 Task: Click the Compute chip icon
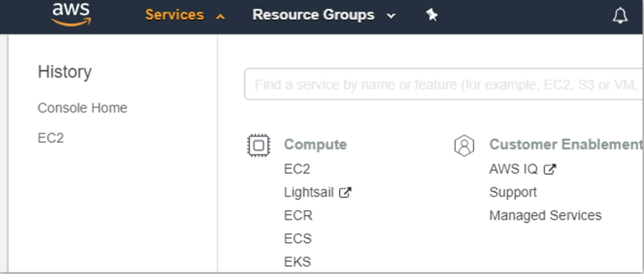coord(258,145)
